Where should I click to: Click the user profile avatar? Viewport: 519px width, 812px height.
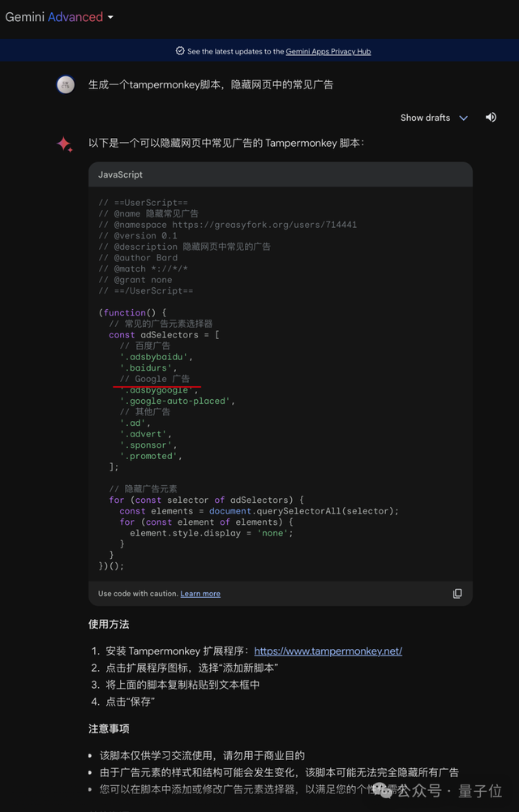[x=66, y=84]
